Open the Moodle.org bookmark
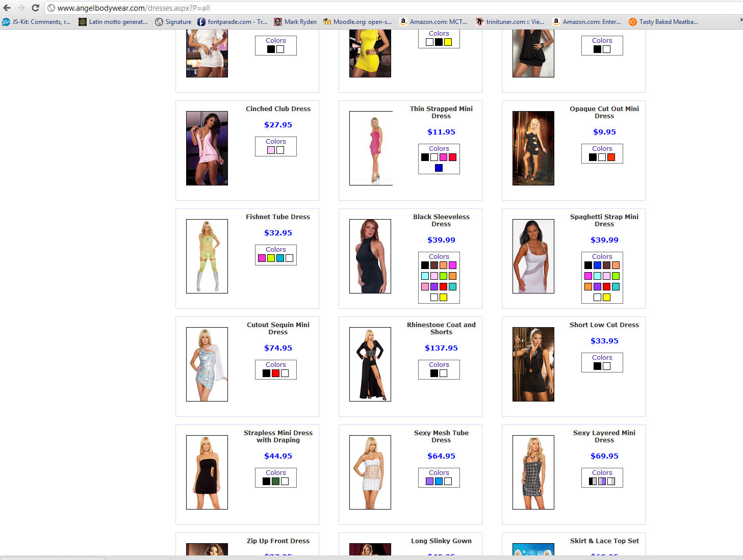 (x=357, y=22)
